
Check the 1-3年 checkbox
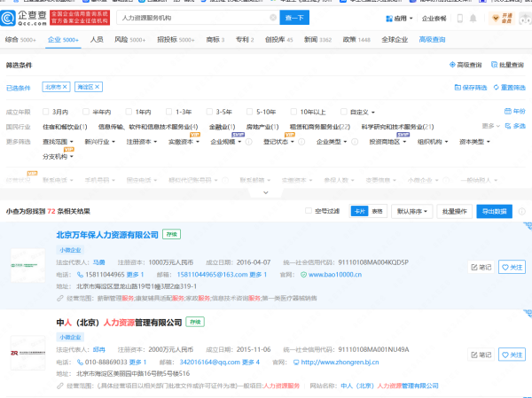(168, 112)
